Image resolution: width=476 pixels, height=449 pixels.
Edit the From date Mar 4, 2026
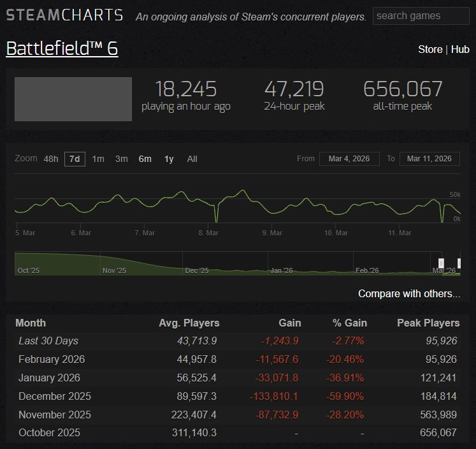click(x=349, y=159)
